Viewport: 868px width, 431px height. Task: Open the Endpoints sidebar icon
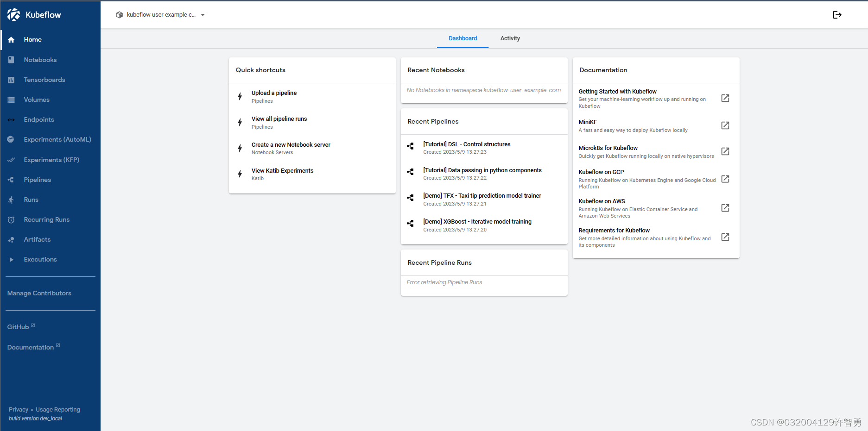(11, 120)
